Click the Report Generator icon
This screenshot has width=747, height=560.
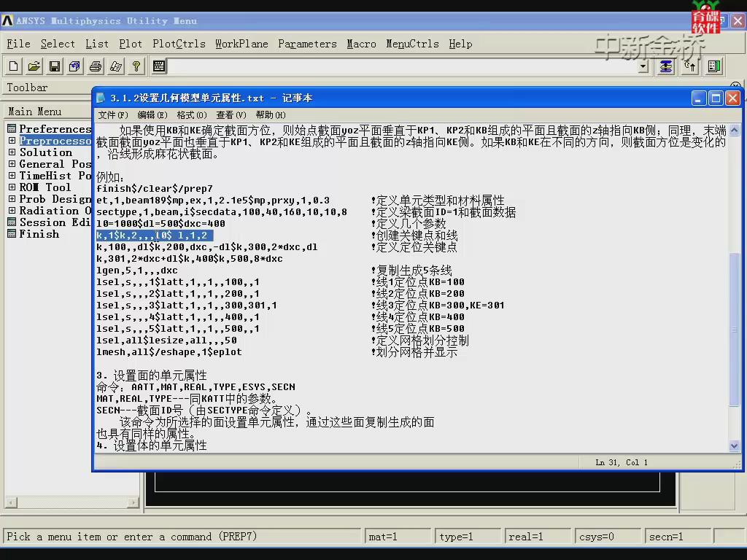point(116,66)
